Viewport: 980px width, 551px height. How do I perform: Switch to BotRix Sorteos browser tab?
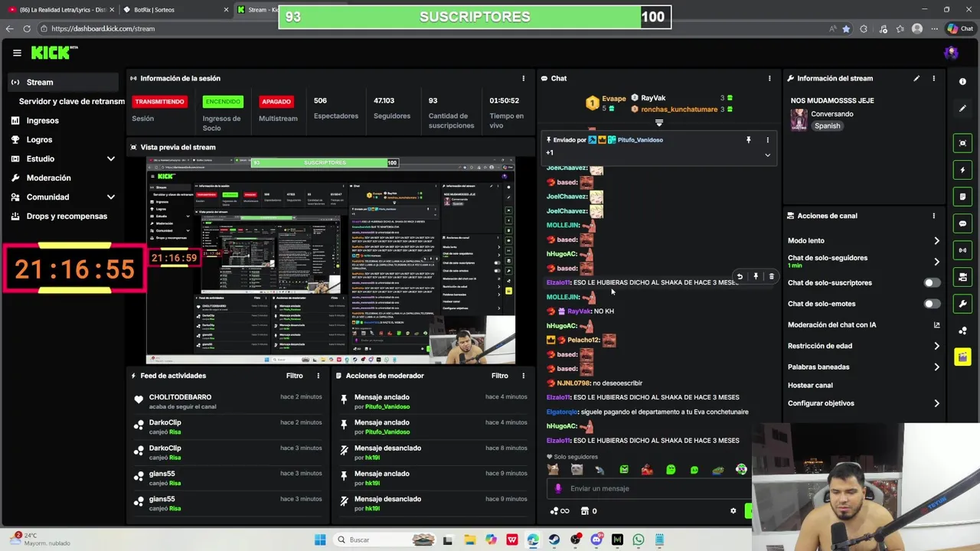[x=177, y=10]
